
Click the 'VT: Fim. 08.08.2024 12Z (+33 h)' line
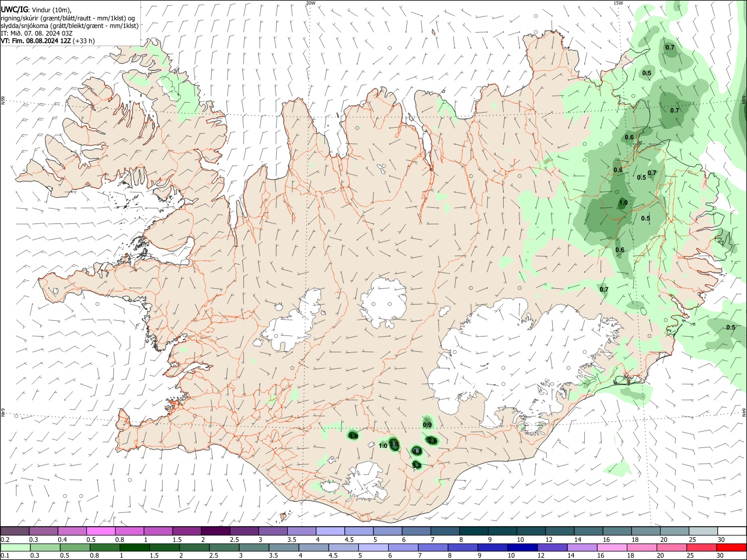tap(47, 41)
